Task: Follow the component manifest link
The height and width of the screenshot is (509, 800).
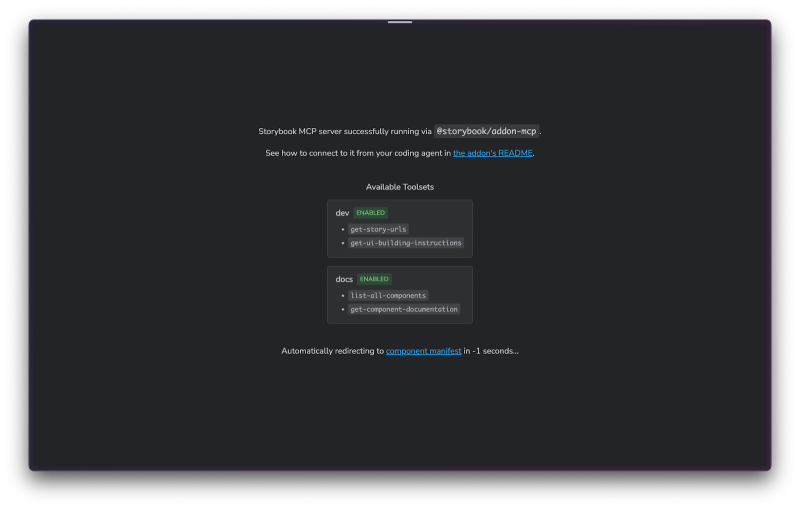Action: pos(423,351)
